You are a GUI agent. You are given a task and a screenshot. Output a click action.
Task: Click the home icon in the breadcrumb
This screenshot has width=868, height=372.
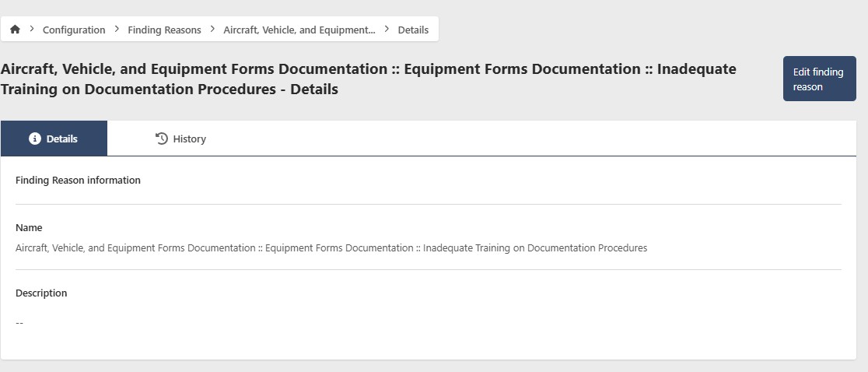(15, 30)
